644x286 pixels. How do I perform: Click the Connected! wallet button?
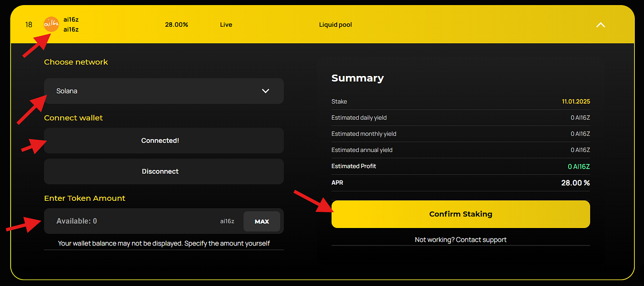pyautogui.click(x=164, y=140)
